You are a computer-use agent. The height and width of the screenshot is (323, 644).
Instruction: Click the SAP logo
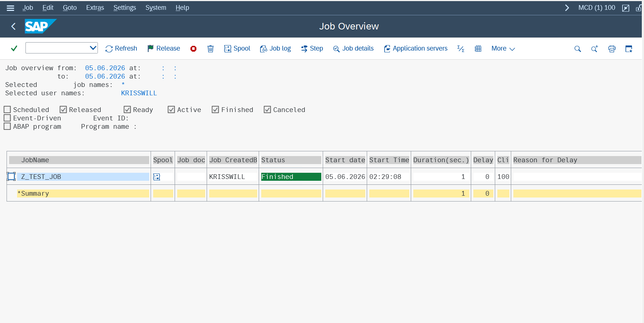[40, 26]
